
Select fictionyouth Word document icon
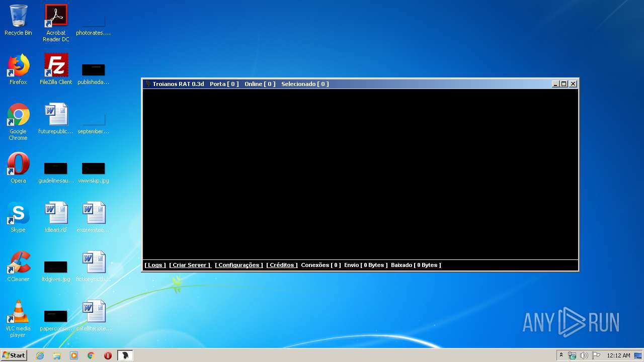click(x=93, y=266)
